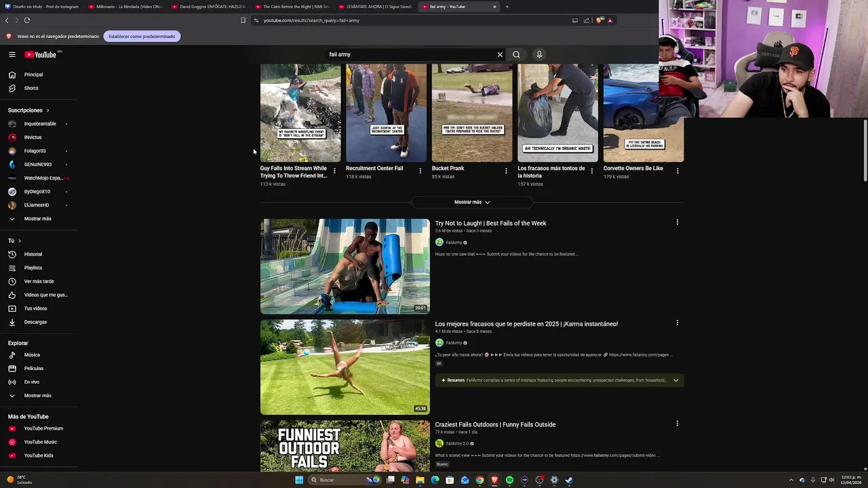This screenshot has height=488, width=868.
Task: Click the YouTube logo
Action: (x=41, y=54)
